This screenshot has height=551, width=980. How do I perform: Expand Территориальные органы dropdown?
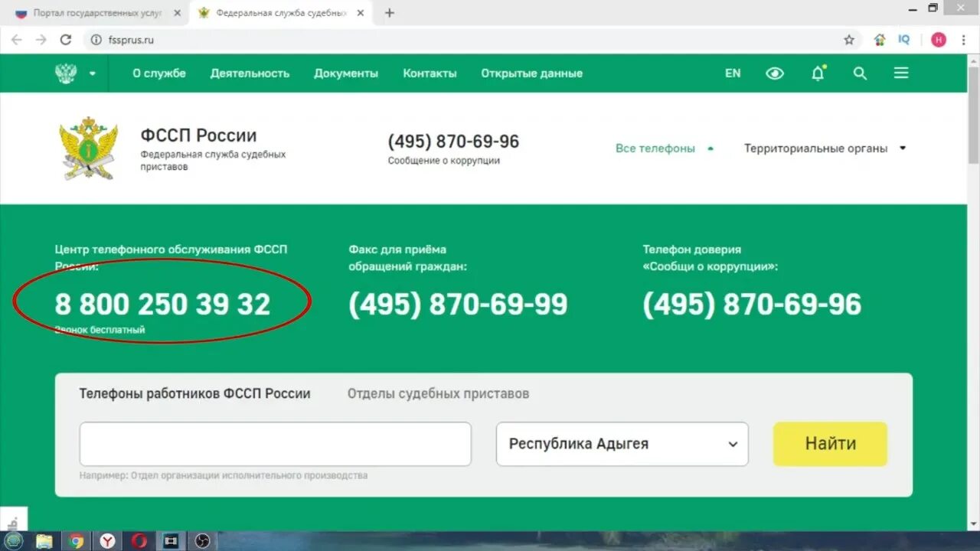pos(825,148)
